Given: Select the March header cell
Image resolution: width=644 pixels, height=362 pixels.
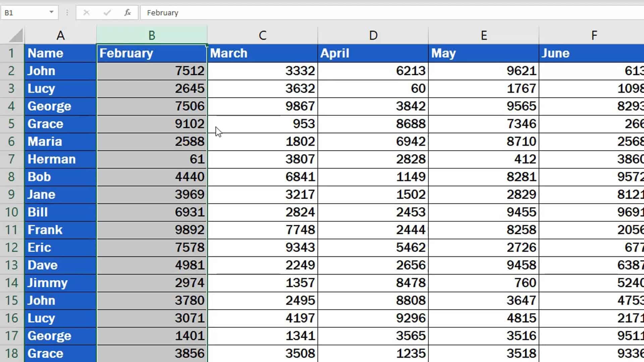Looking at the screenshot, I should [x=262, y=53].
